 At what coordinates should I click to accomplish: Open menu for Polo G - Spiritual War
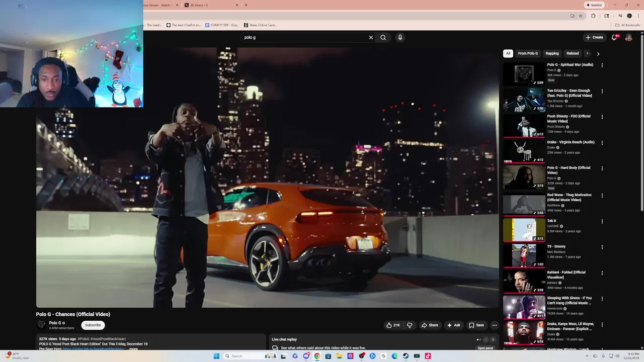[602, 65]
